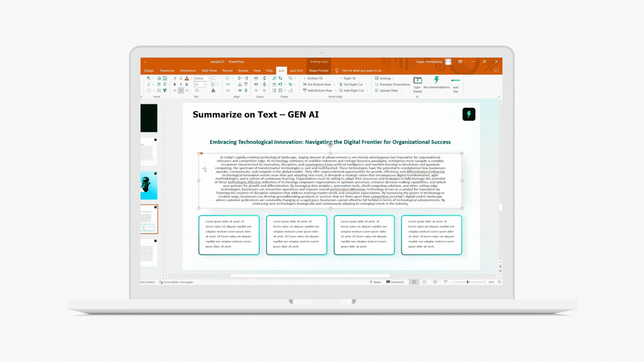
Task: Expand the Upload Slide dropdown arrow
Action: [401, 90]
